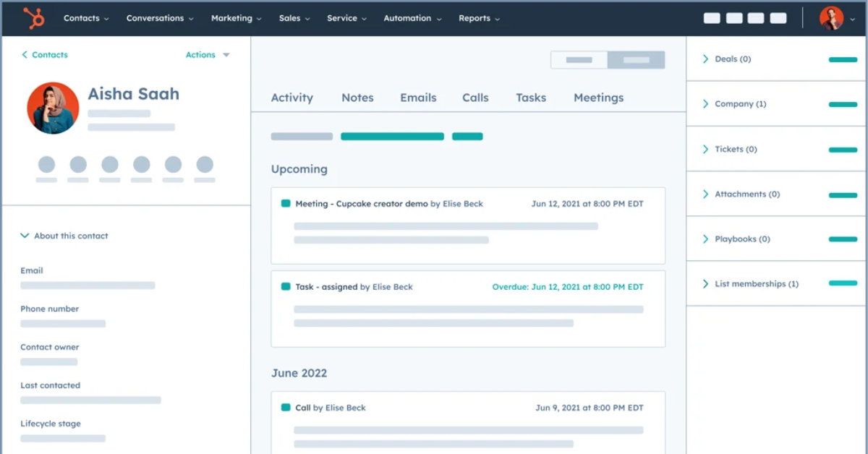Click the teal icon on Call card
The height and width of the screenshot is (454, 868).
click(286, 408)
